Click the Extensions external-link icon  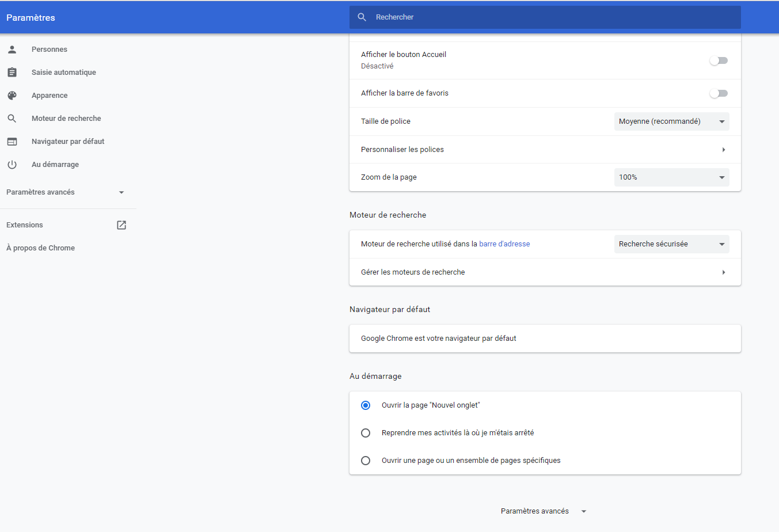pos(121,225)
